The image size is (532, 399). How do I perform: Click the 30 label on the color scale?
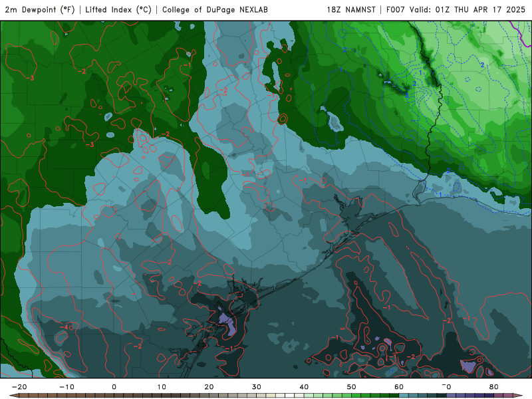tap(257, 387)
